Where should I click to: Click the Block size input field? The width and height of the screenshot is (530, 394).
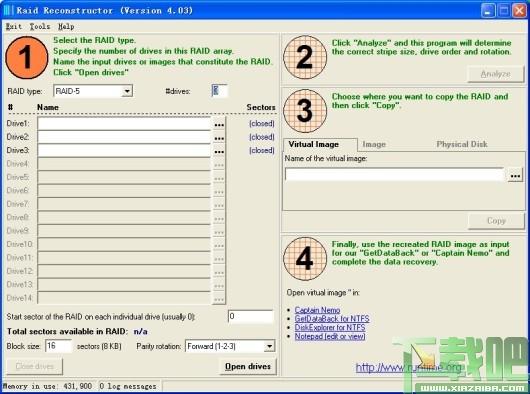point(58,346)
